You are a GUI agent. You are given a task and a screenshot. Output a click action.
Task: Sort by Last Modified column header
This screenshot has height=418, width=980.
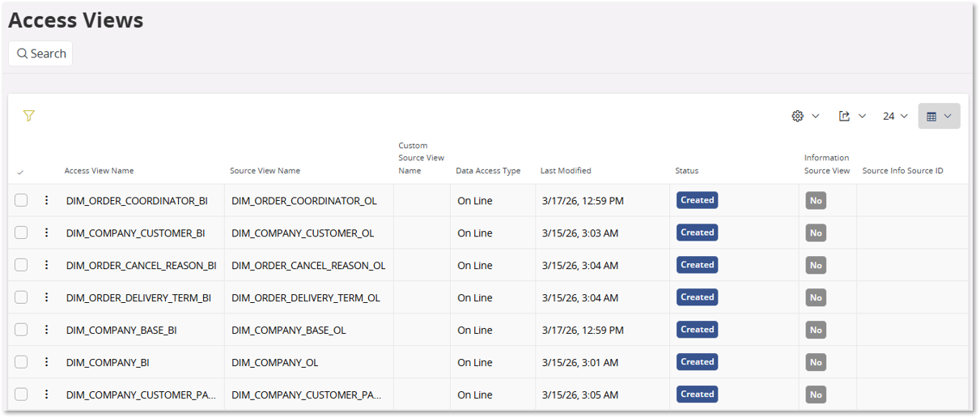[566, 171]
